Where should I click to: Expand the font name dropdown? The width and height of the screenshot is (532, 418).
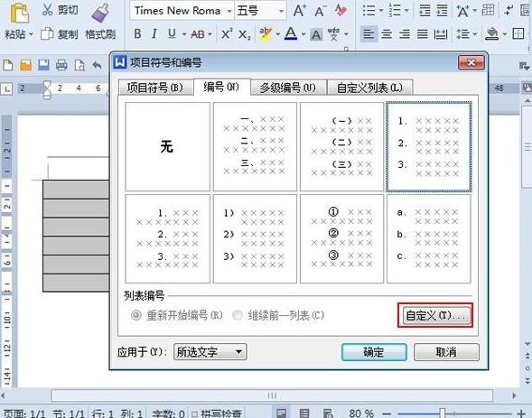229,11
